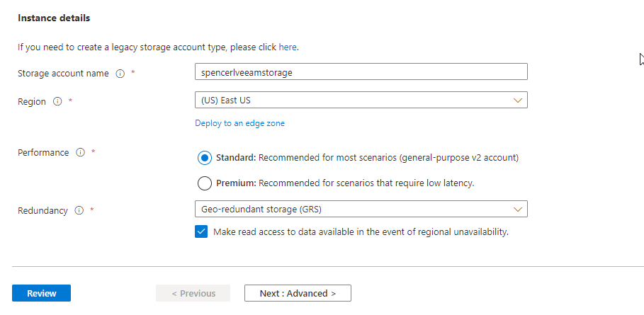Click into the spencerlveeamstorage name field
This screenshot has width=644, height=315.
(x=361, y=71)
